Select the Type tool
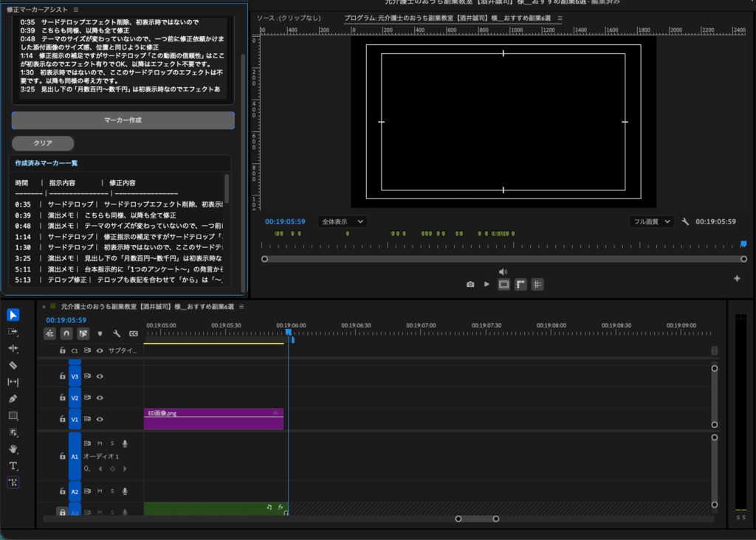The image size is (756, 540). click(13, 465)
